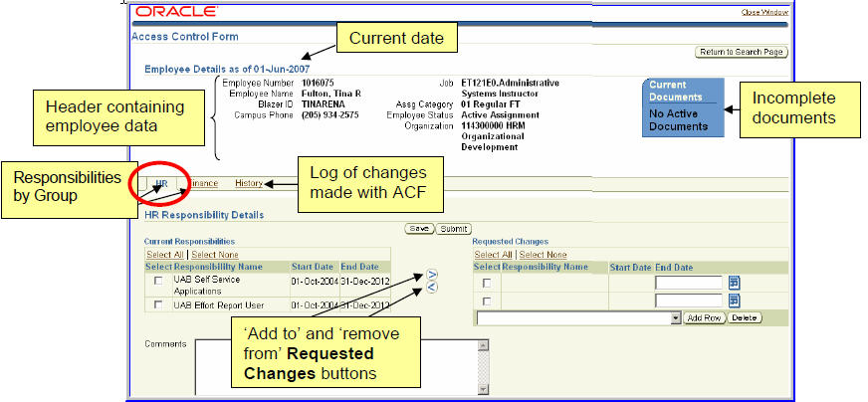868x402 pixels.
Task: Click 'Employee Details as of 01-Jun-2007' heading
Action: (x=227, y=70)
